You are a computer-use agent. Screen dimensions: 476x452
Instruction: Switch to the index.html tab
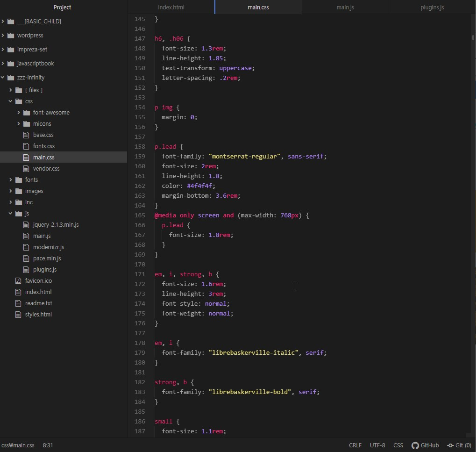coord(171,7)
